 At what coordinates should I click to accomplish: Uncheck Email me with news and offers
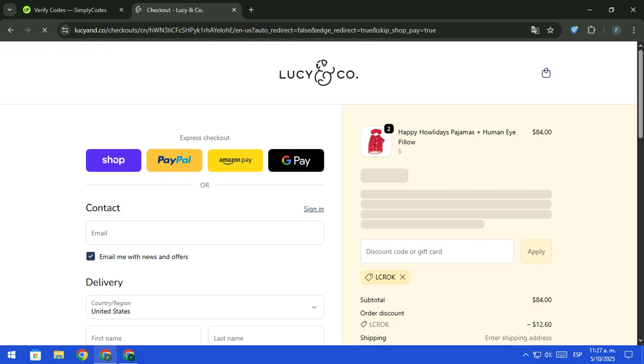(x=91, y=257)
